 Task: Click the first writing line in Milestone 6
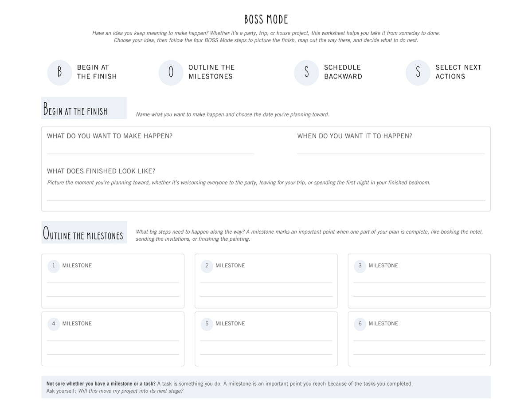tap(419, 341)
